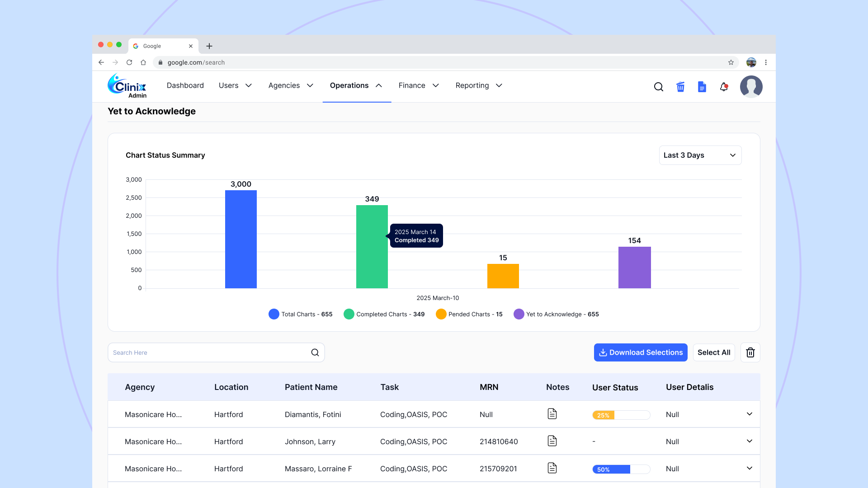The width and height of the screenshot is (868, 488).
Task: Click the 50% user status progress bar
Action: pos(621,469)
